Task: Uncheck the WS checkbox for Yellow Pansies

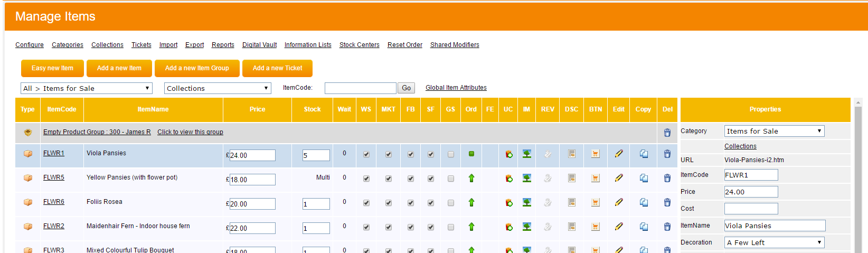Action: (366, 179)
